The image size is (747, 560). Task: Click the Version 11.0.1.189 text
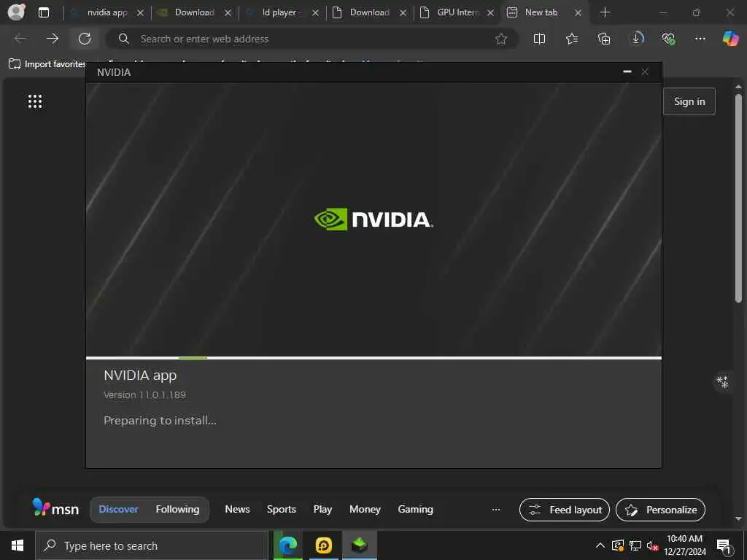pos(145,394)
